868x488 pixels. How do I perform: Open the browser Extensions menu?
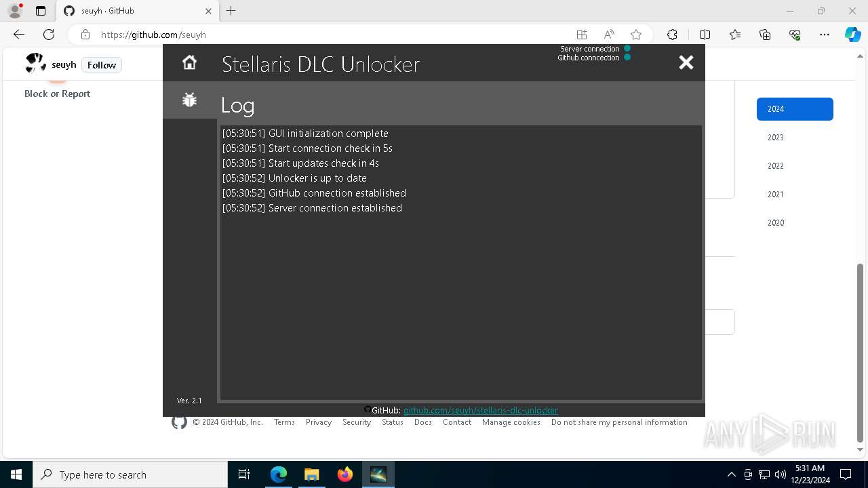pyautogui.click(x=672, y=35)
